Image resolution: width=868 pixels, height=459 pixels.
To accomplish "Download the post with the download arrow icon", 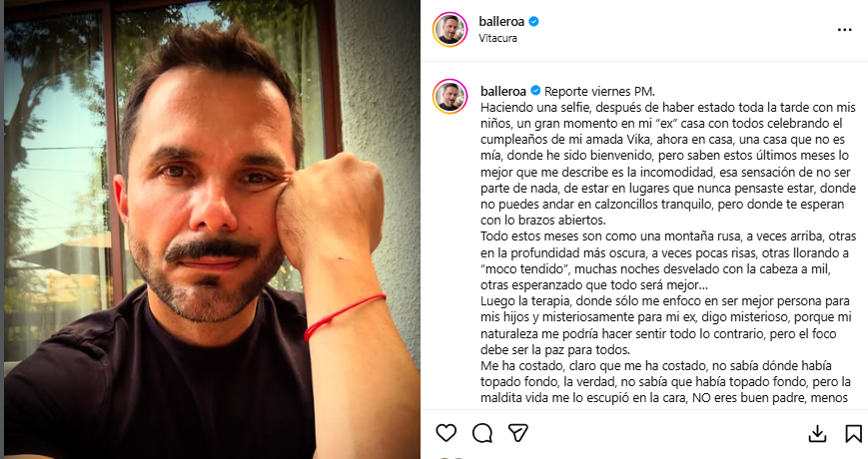I will click(817, 434).
